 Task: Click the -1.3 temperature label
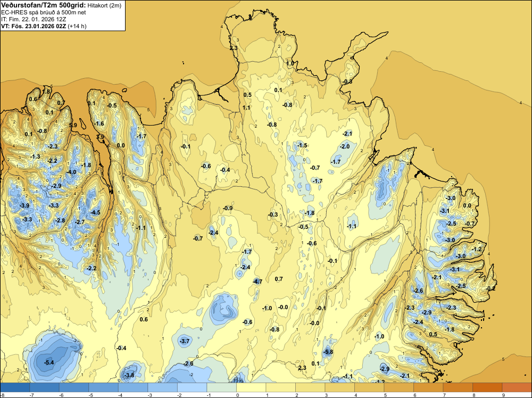[x=35, y=156]
